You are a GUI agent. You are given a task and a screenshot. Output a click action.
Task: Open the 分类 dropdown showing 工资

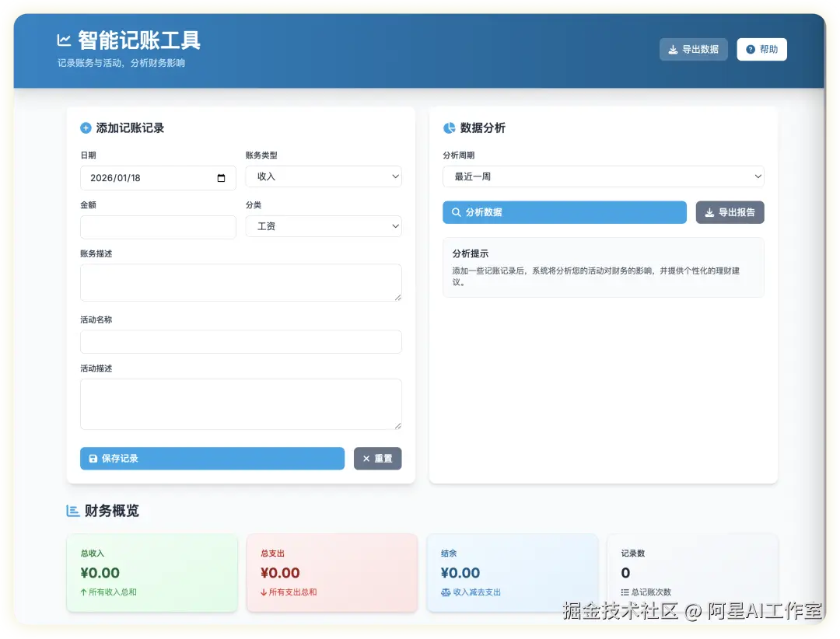(x=324, y=227)
